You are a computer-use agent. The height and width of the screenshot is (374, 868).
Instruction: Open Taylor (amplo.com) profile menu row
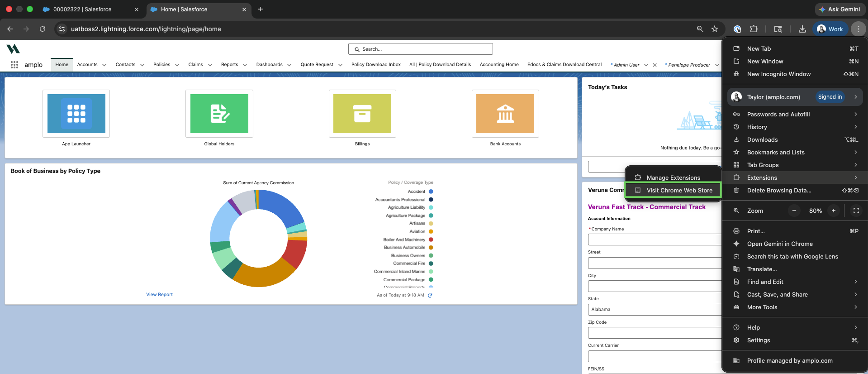[x=795, y=97]
